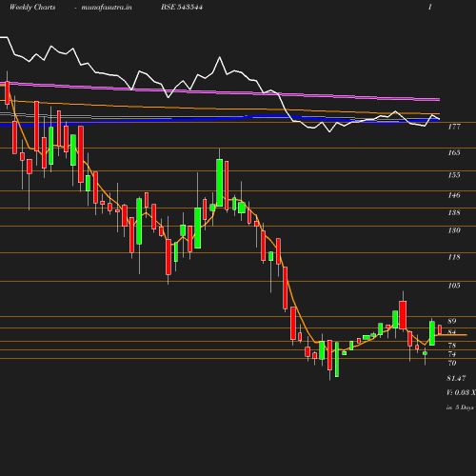The height and width of the screenshot is (476, 476).
Task: Click the 177 price axis label
Action: click(x=454, y=127)
